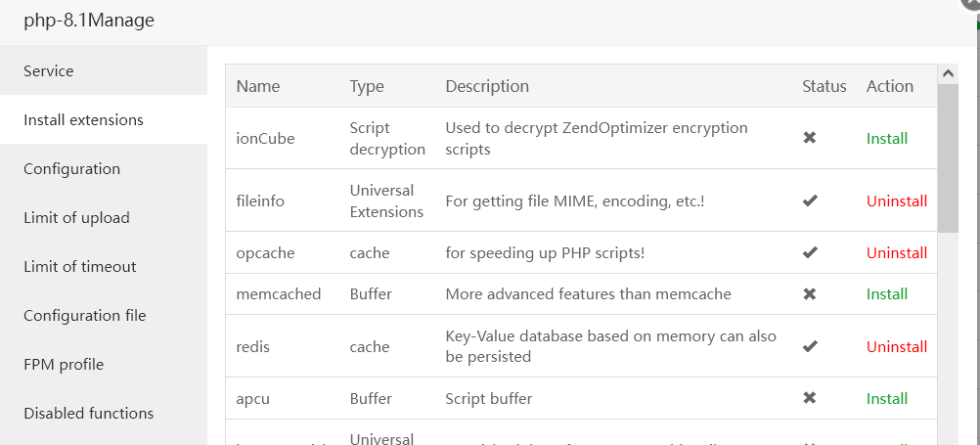Click the memcached not-installed X icon

(810, 293)
